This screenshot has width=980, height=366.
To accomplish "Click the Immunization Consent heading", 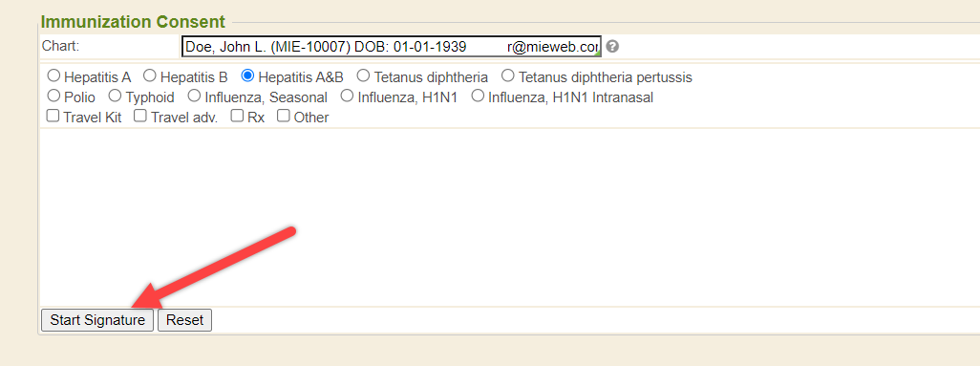I will click(133, 22).
